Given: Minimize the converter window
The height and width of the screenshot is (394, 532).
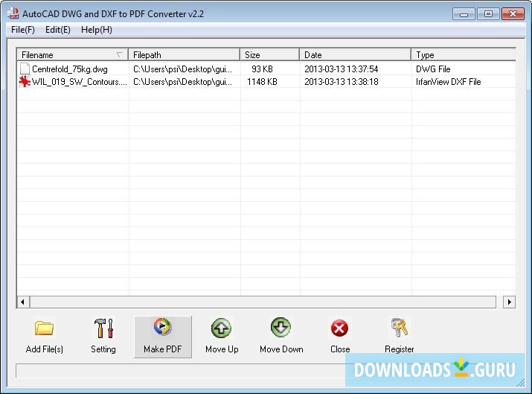Looking at the screenshot, I should (464, 14).
